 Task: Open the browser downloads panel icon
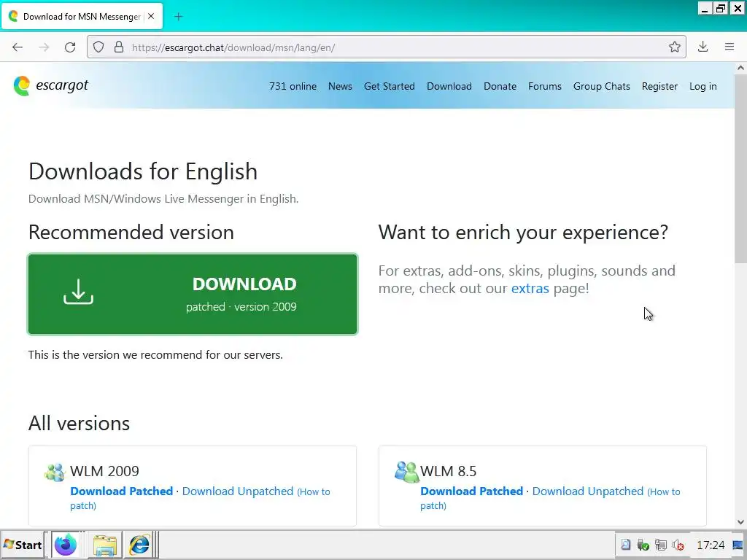703,47
